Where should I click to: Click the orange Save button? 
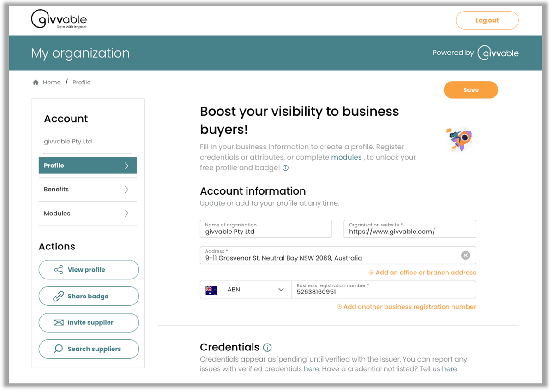[x=471, y=90]
